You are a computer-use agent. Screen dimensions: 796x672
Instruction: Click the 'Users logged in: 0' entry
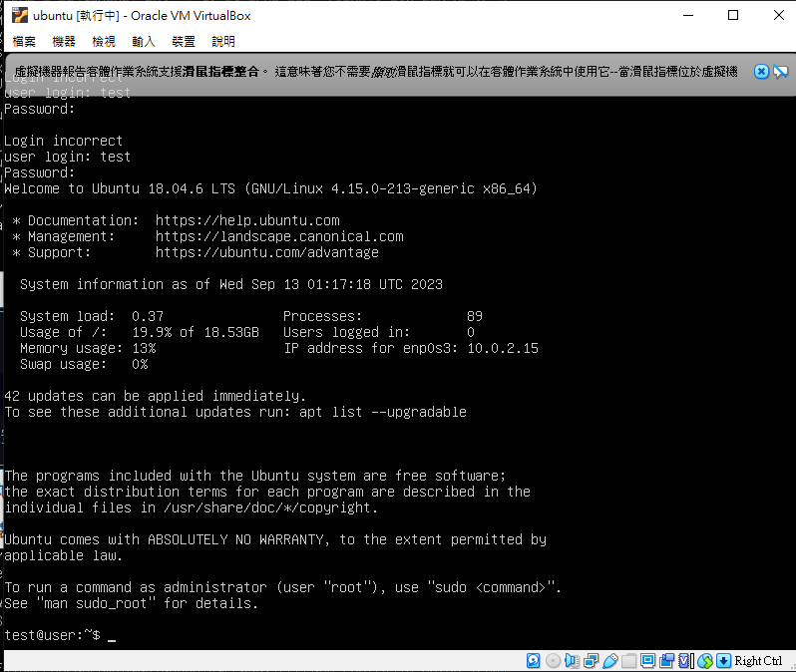pyautogui.click(x=379, y=332)
